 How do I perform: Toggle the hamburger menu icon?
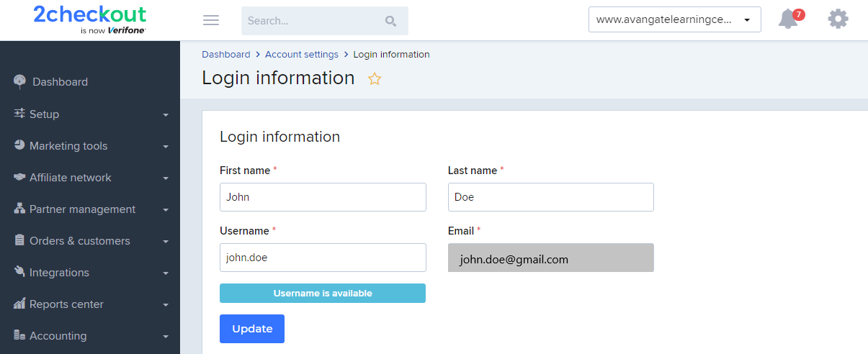click(x=211, y=20)
